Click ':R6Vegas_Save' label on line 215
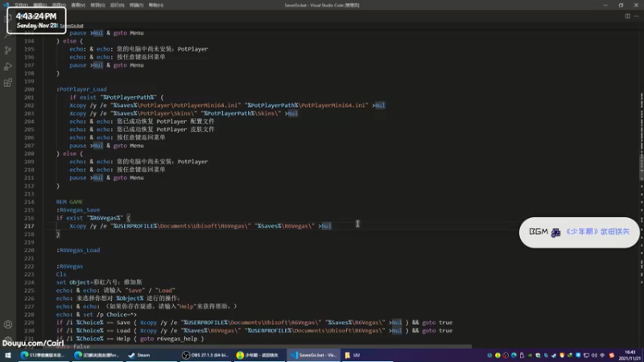 click(x=78, y=210)
